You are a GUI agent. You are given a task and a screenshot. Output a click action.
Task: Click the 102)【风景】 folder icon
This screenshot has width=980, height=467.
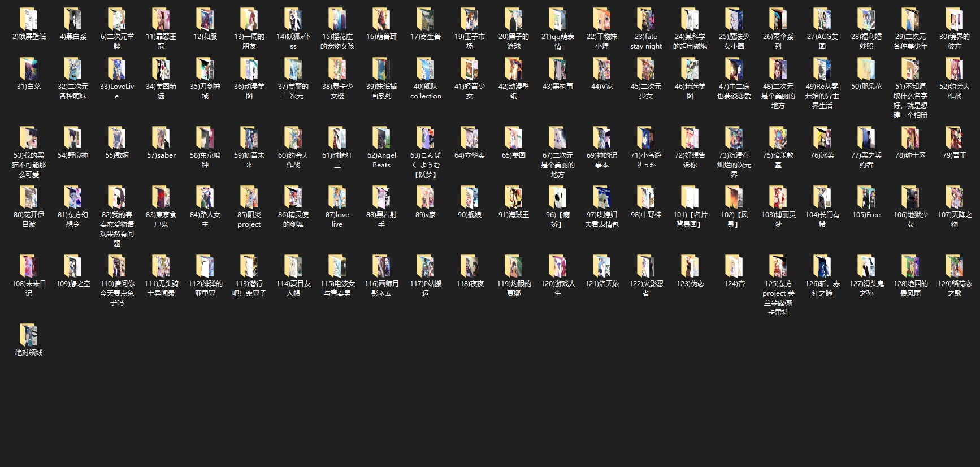[734, 197]
